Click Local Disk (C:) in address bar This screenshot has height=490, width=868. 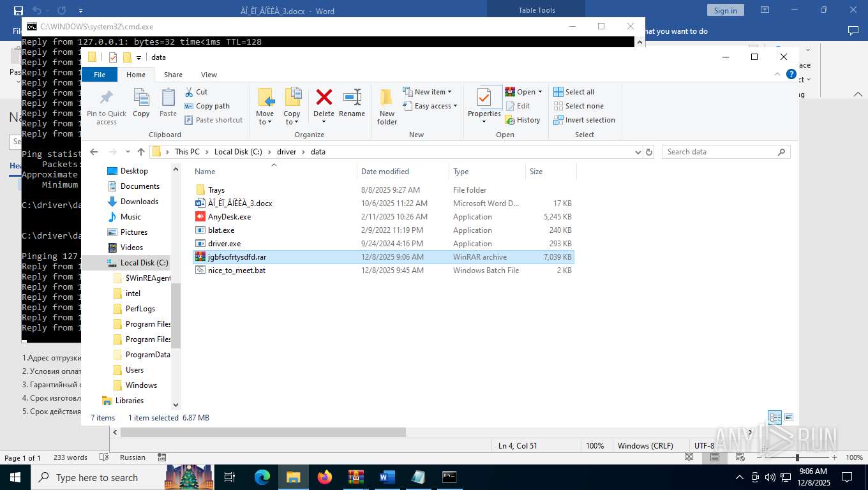coord(238,152)
